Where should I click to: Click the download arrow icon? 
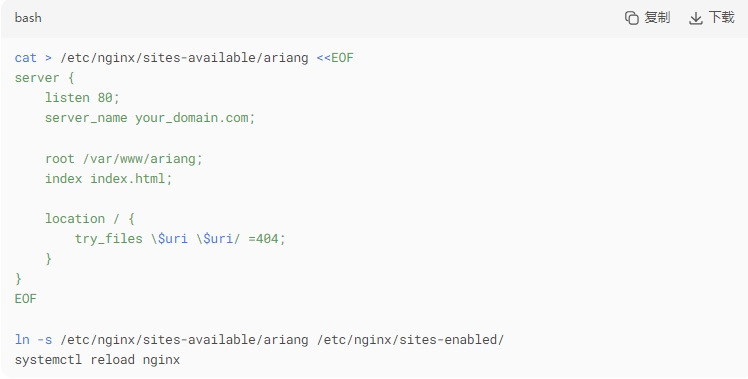pyautogui.click(x=696, y=18)
